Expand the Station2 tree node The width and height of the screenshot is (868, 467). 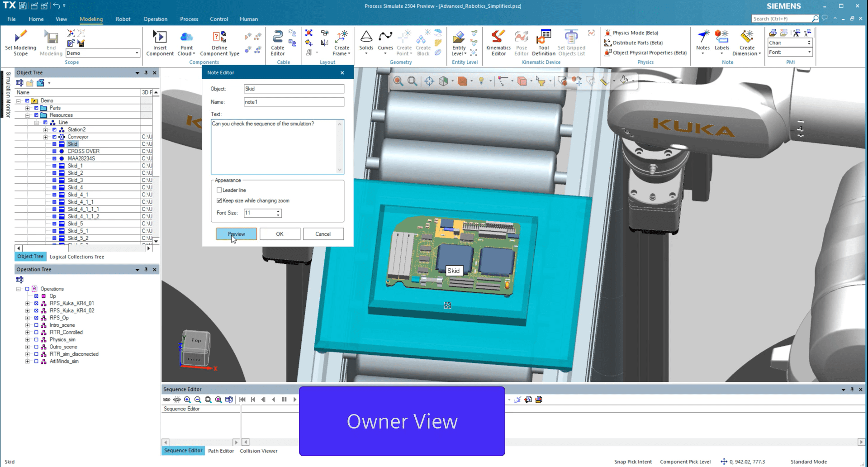pos(45,129)
